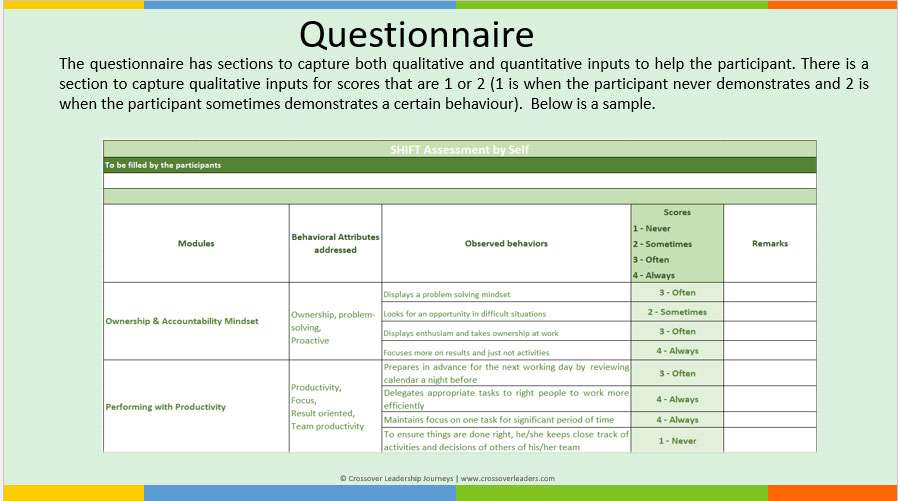
Task: Click score for 'Focuses more on results' row
Action: pos(677,351)
